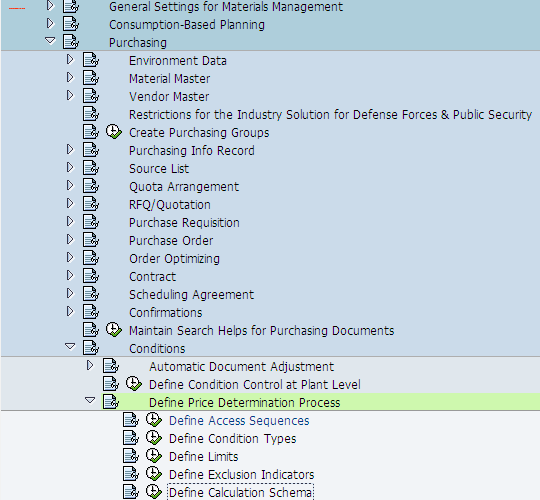Expand General Settings for Materials Management node

tap(50, 6)
